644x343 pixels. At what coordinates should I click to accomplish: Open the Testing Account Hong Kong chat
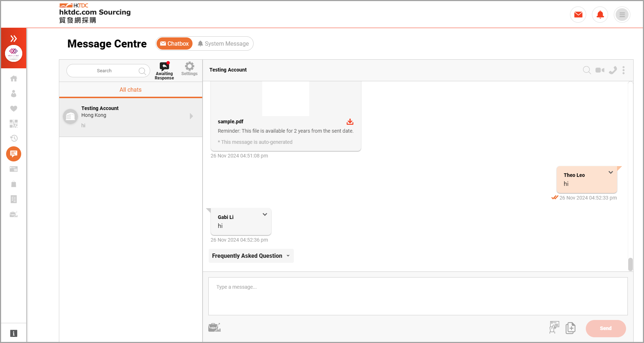[130, 116]
